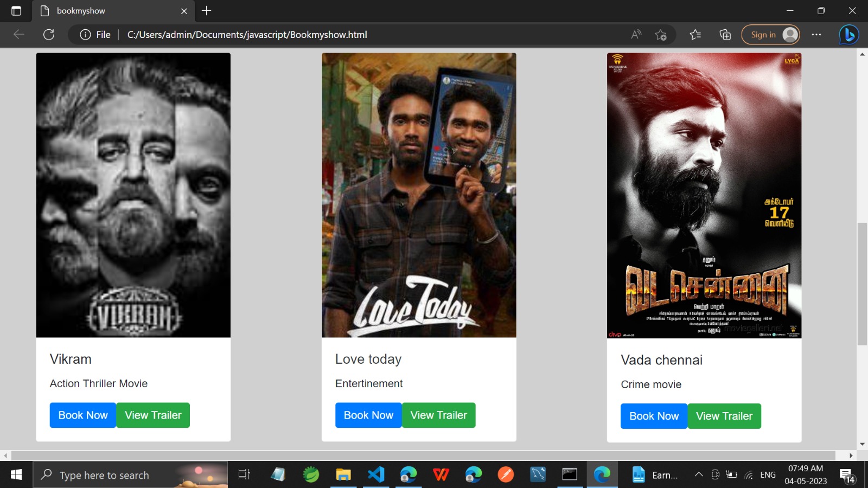The width and height of the screenshot is (868, 488).
Task: Open the notification center icon
Action: (x=847, y=476)
